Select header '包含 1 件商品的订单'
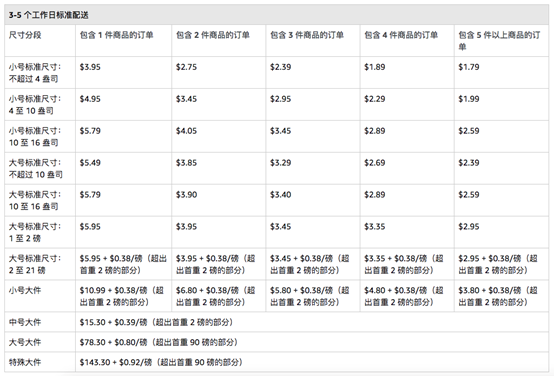 tap(117, 35)
